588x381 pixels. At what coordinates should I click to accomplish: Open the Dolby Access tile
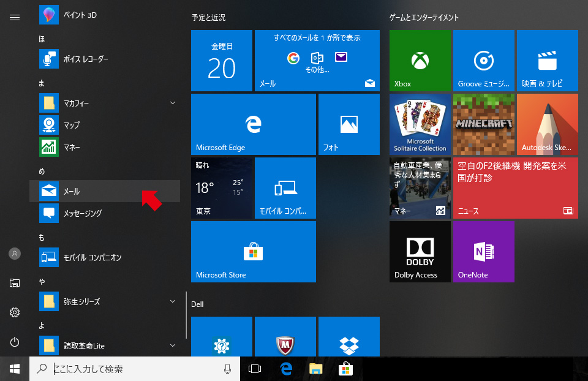pyautogui.click(x=420, y=252)
